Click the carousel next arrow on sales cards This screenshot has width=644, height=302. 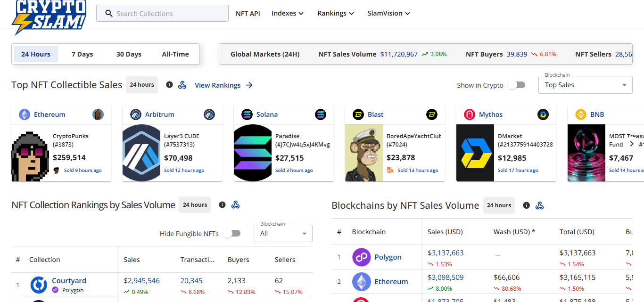tap(632, 144)
